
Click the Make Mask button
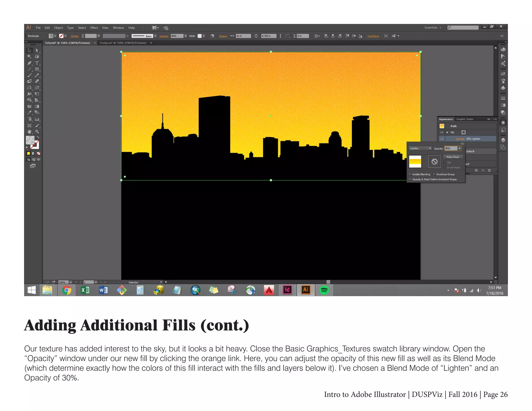coord(453,157)
